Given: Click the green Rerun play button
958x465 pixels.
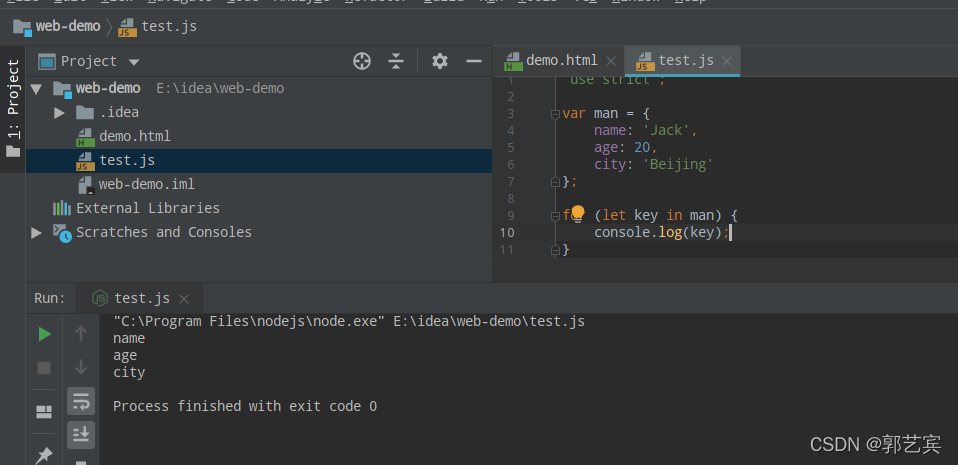Looking at the screenshot, I should 45,334.
